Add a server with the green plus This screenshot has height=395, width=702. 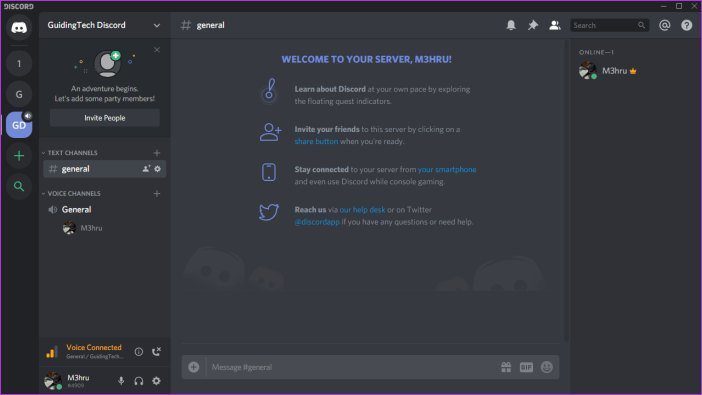coord(19,156)
